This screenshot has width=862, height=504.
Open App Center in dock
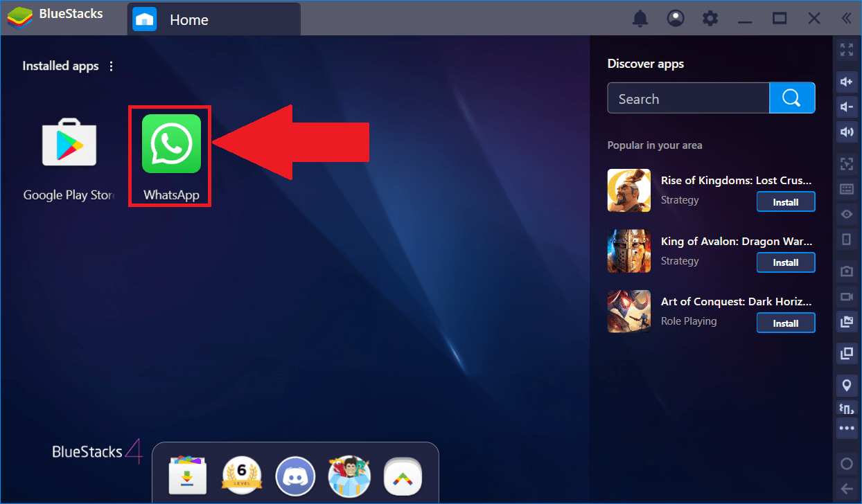(188, 476)
